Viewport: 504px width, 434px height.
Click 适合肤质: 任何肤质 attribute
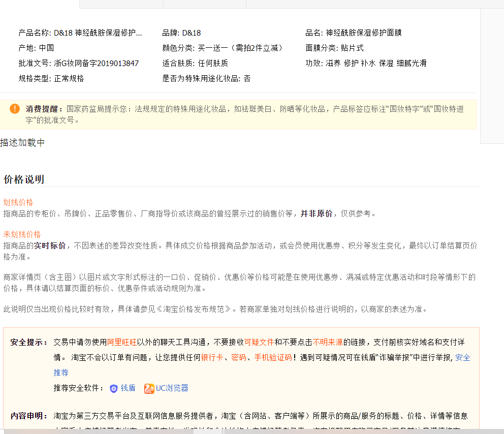click(195, 64)
